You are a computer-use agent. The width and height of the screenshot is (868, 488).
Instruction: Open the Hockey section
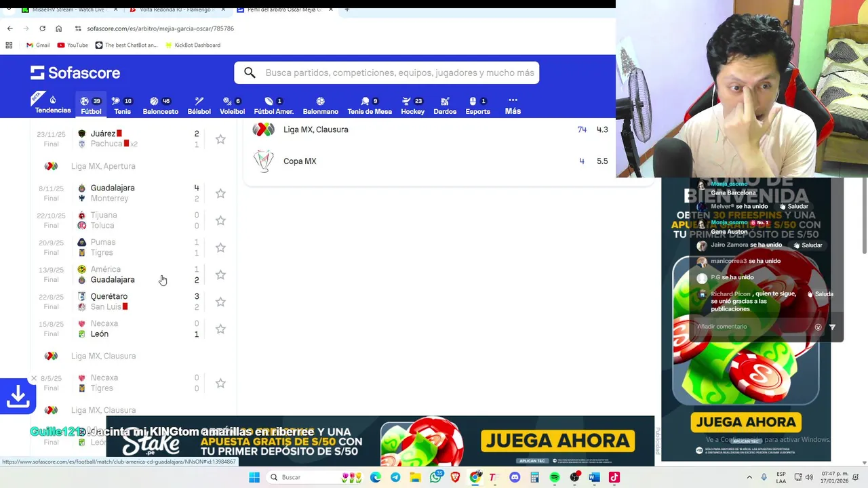(x=412, y=105)
